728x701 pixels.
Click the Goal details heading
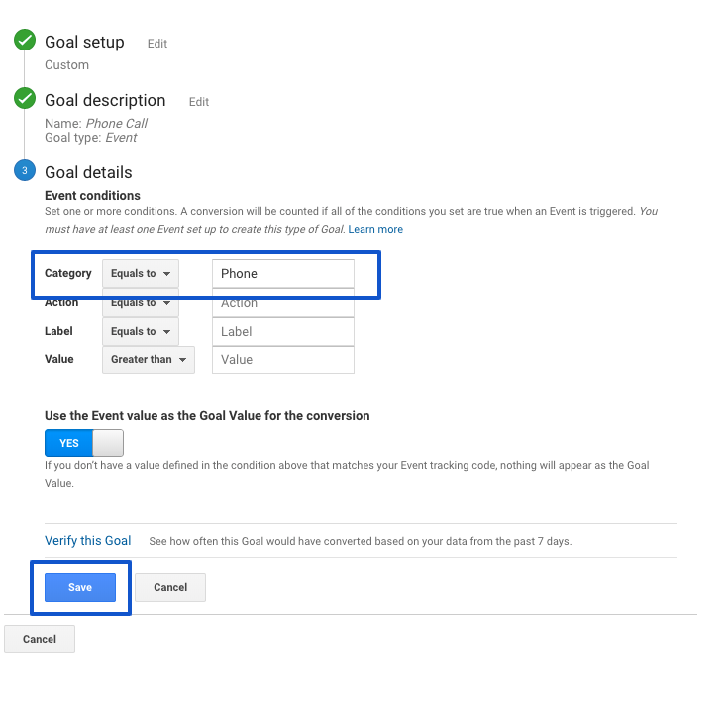click(x=88, y=172)
